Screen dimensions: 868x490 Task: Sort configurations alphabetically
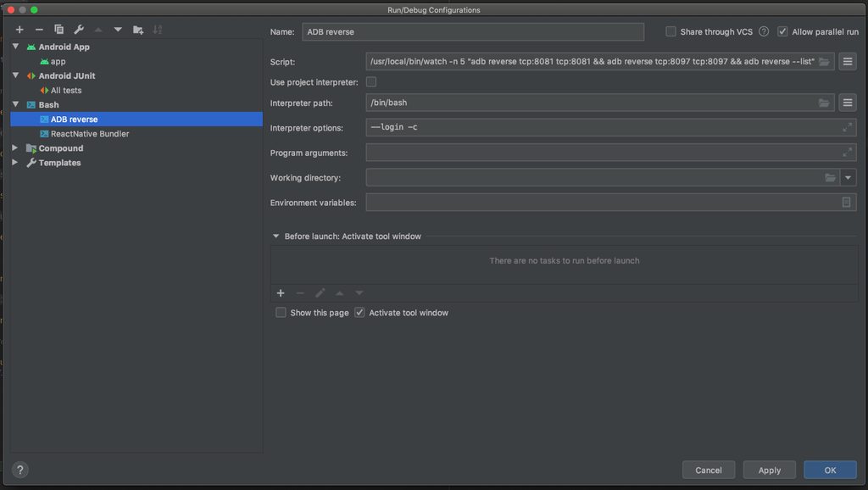(158, 30)
